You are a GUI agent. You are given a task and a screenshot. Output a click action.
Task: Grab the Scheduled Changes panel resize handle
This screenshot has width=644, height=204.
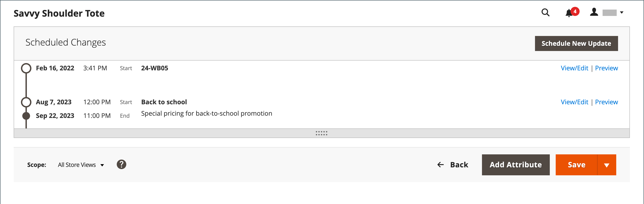point(322,133)
